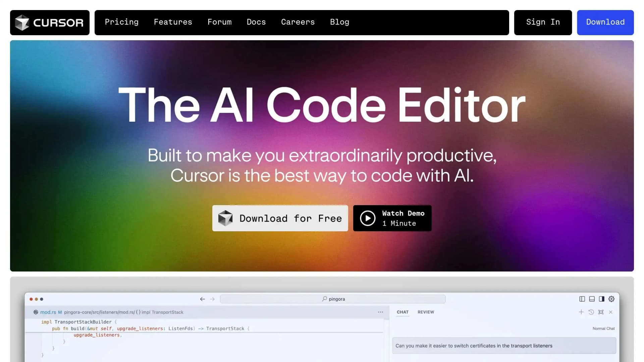The width and height of the screenshot is (644, 362).
Task: Open the Features page in navbar
Action: (x=173, y=22)
